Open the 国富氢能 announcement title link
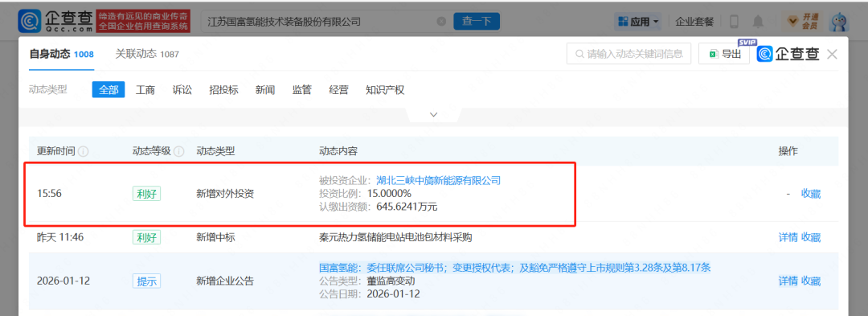This screenshot has width=868, height=316. [515, 268]
